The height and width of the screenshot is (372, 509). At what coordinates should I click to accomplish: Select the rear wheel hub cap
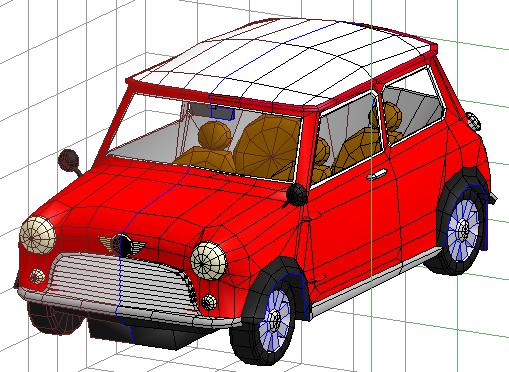pos(463,230)
